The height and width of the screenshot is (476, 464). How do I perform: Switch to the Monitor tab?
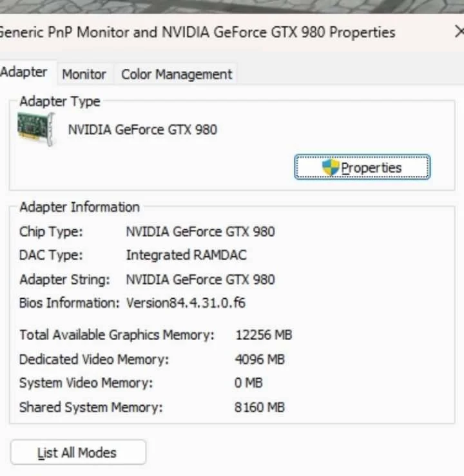click(x=84, y=74)
